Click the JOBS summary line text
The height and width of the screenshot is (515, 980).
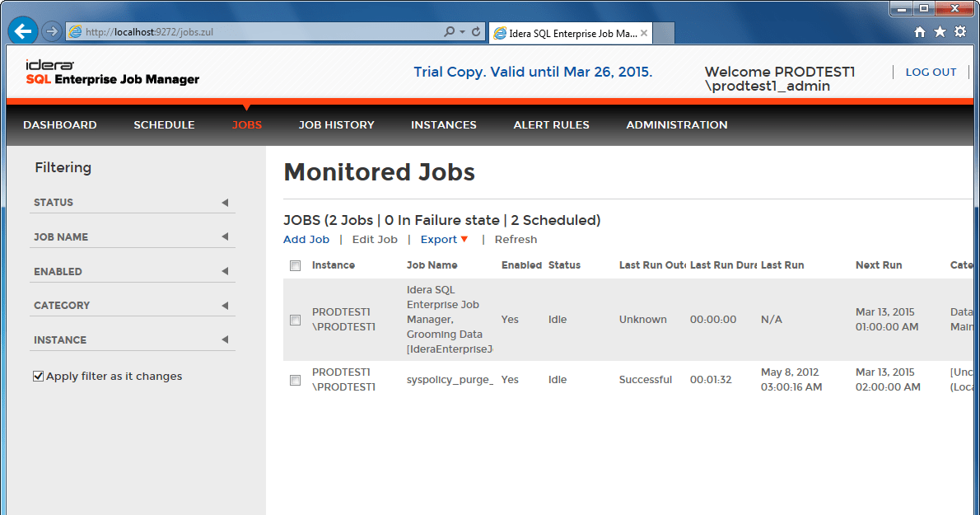pos(442,220)
